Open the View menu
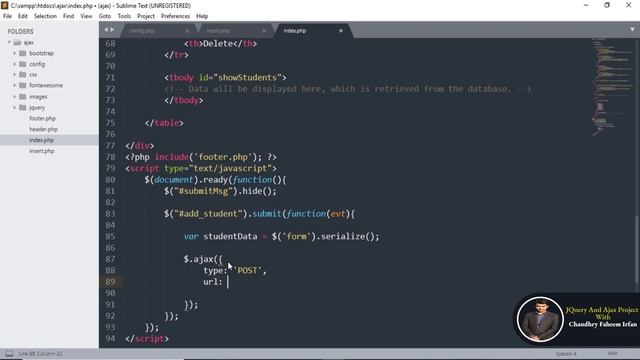 (86, 16)
